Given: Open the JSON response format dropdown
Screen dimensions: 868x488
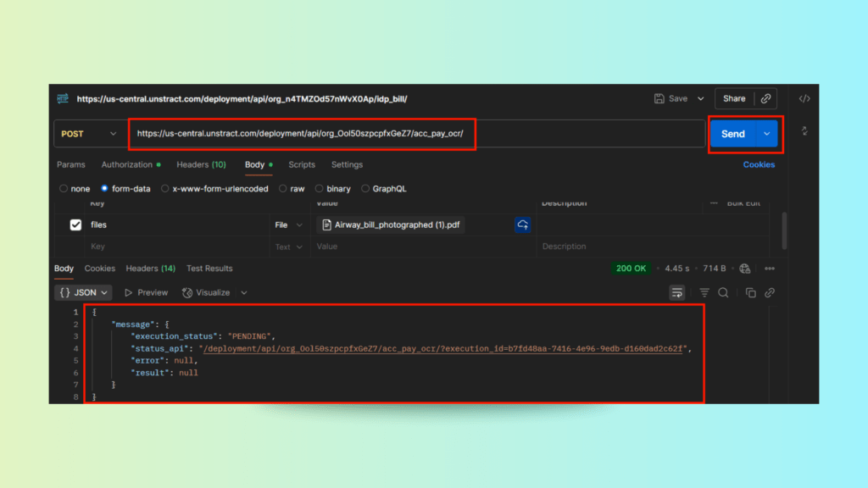Looking at the screenshot, I should coord(84,292).
